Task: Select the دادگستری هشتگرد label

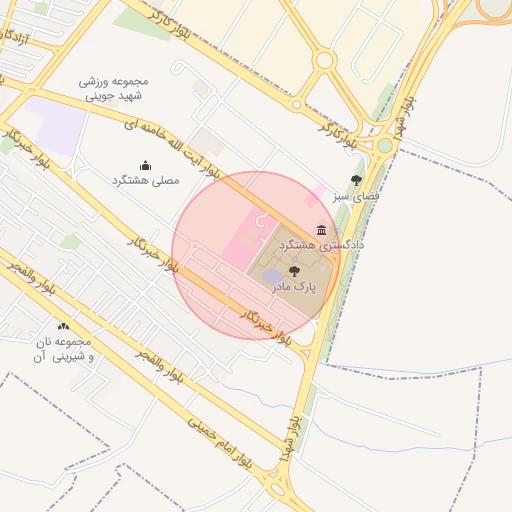Action: [x=322, y=246]
